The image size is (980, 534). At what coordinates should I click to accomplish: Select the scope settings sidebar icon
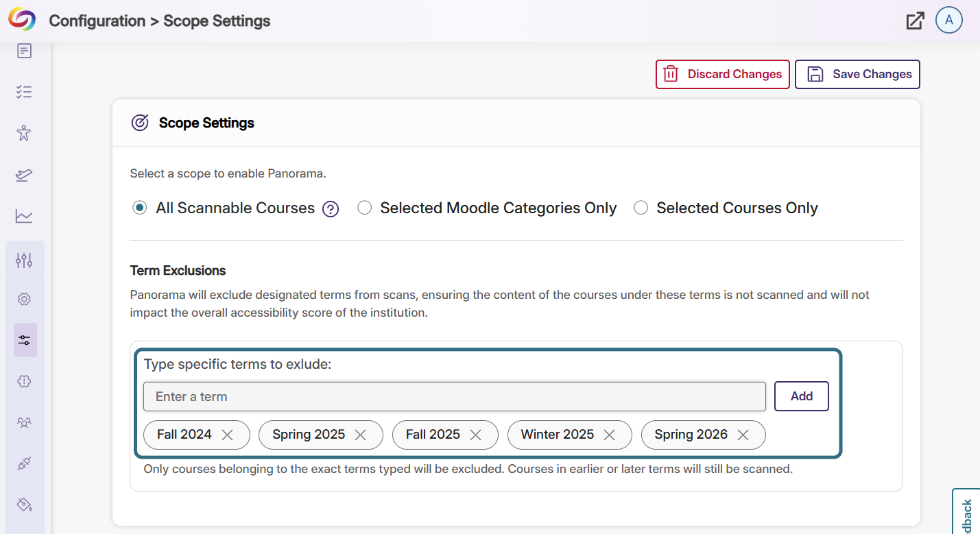tap(25, 340)
